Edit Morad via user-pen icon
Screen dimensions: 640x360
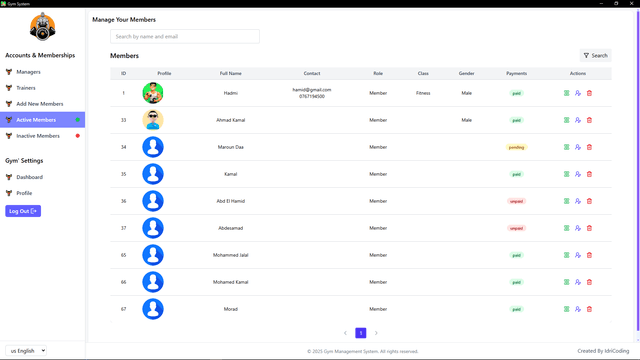tap(578, 309)
